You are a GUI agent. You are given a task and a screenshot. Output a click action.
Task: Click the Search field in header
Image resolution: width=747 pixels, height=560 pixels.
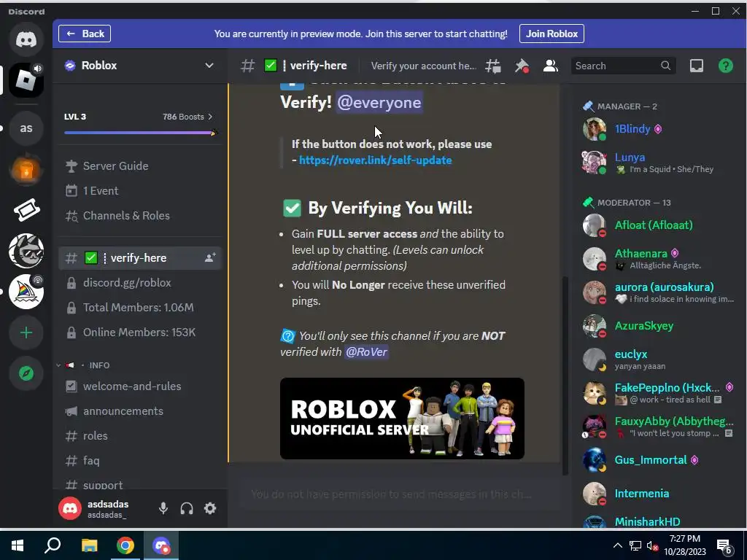[623, 66]
